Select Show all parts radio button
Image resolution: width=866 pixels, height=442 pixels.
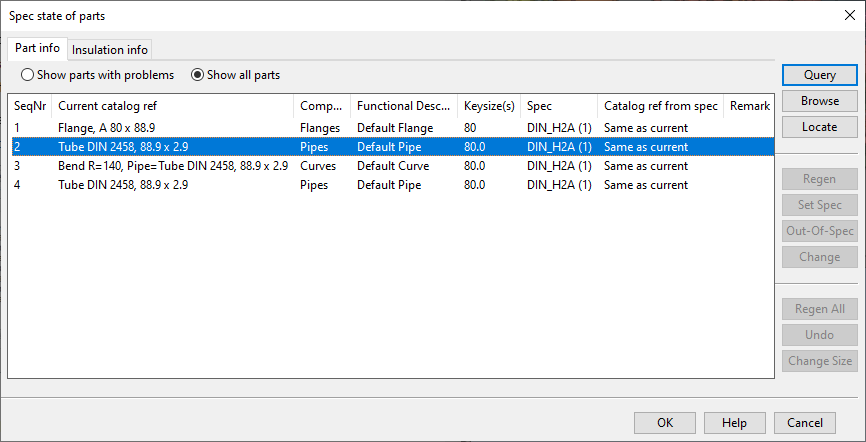click(197, 75)
